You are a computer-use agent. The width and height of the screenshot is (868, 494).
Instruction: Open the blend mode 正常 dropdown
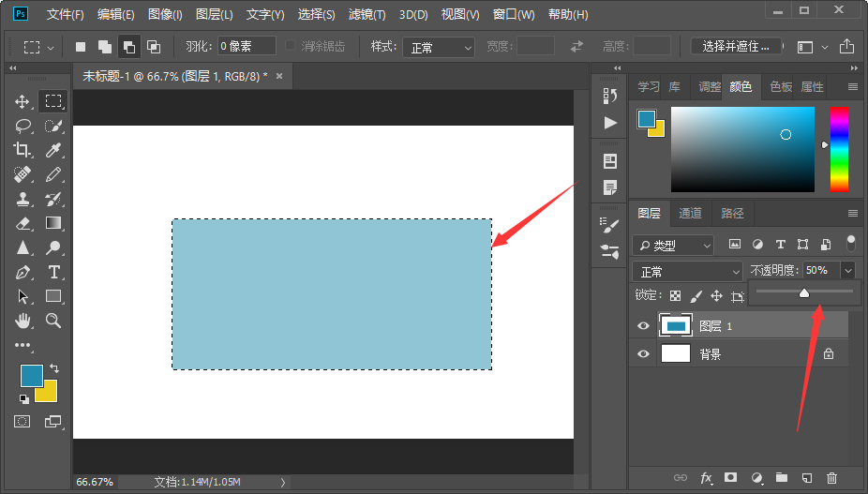pyautogui.click(x=687, y=271)
